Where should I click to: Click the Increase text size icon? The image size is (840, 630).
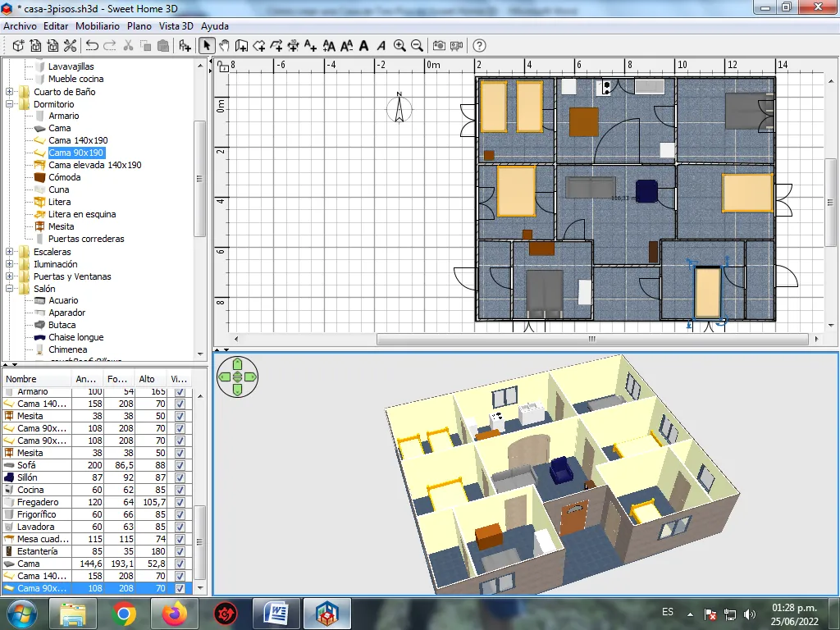(329, 46)
